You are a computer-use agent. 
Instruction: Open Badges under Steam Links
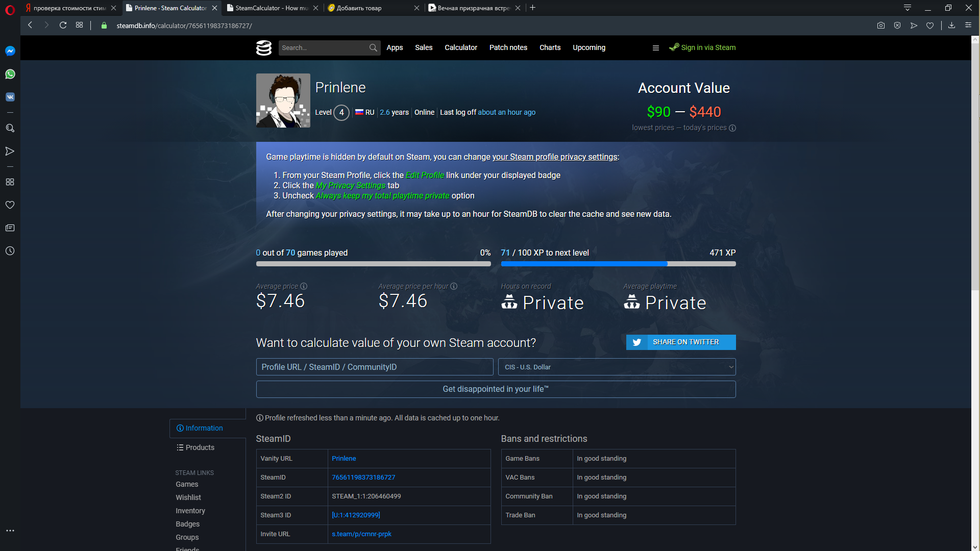[x=188, y=524]
